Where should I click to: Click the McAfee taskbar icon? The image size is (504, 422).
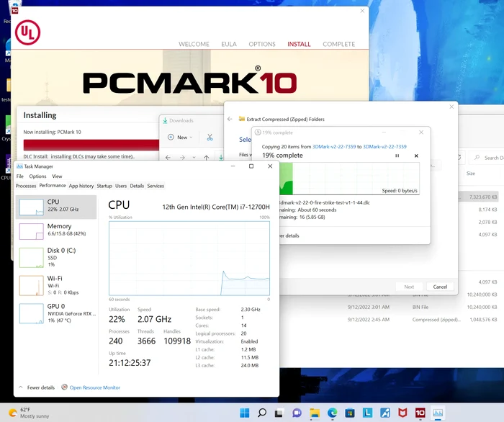(x=402, y=413)
